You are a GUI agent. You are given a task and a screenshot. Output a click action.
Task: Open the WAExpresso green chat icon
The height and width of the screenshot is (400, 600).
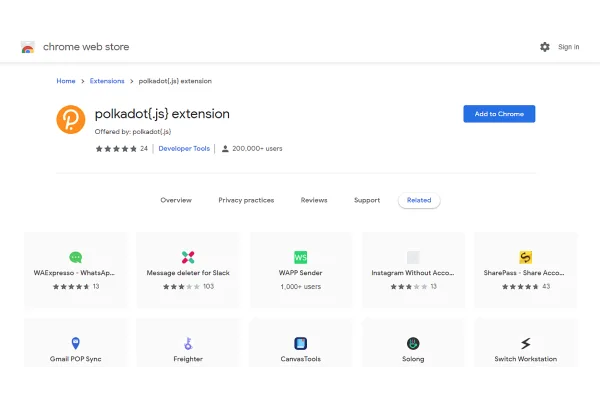(75, 257)
